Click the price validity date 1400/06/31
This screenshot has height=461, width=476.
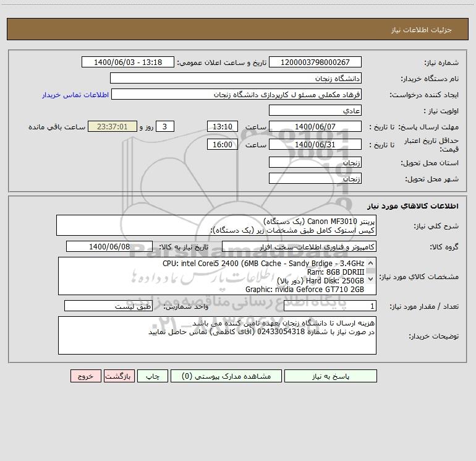pos(315,144)
